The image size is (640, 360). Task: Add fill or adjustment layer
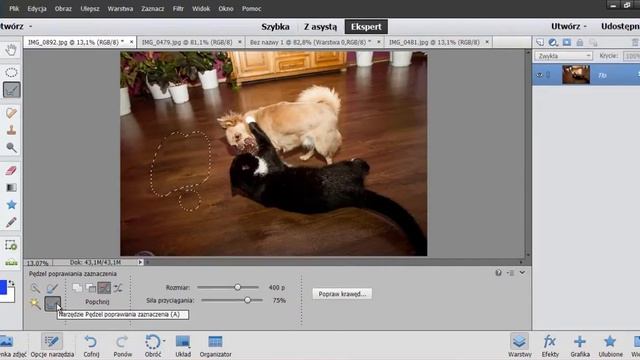coord(553,42)
